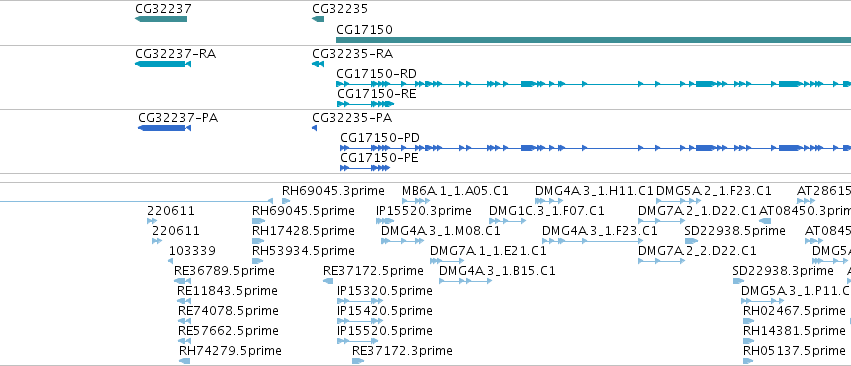
Task: Select the CG17150-PE protein glyph
Action: click(x=365, y=168)
